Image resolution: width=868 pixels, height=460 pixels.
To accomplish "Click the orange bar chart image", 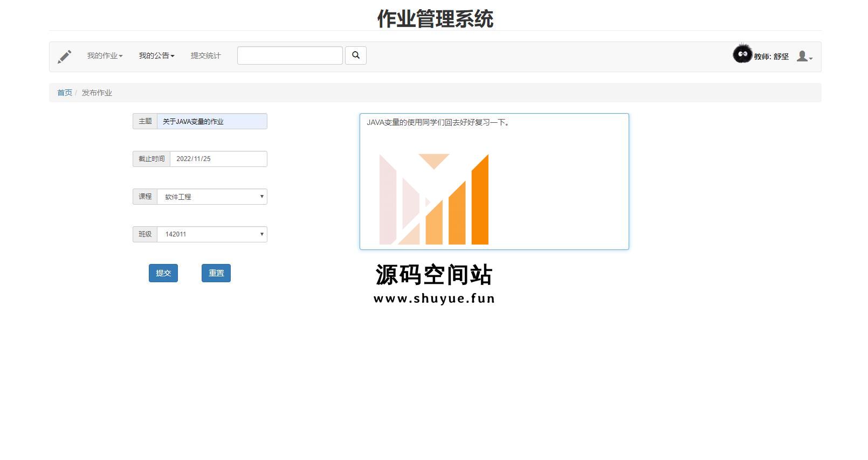I will pos(434,199).
